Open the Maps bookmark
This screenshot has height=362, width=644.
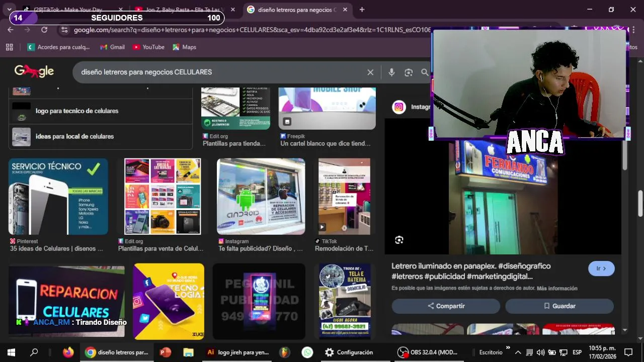click(184, 47)
